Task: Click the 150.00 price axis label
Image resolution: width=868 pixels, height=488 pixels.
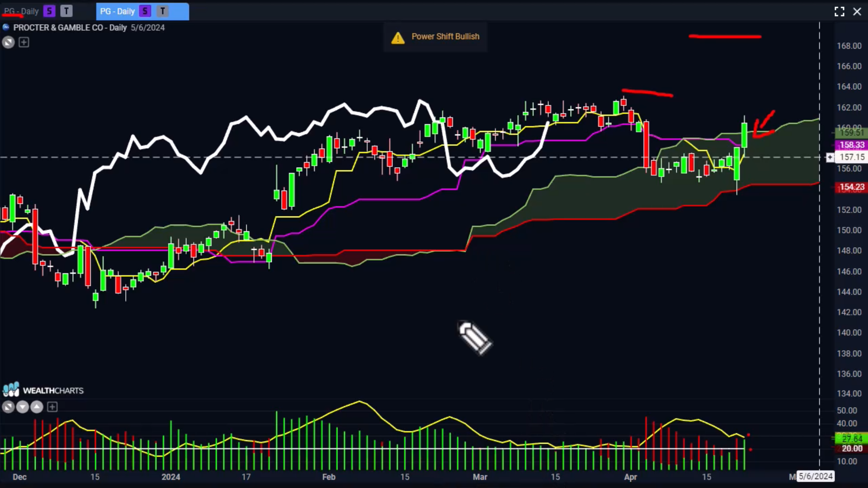Action: tap(849, 230)
